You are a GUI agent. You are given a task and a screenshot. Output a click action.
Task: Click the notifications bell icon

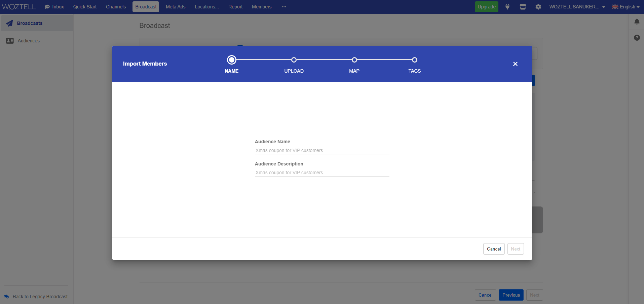tap(637, 22)
